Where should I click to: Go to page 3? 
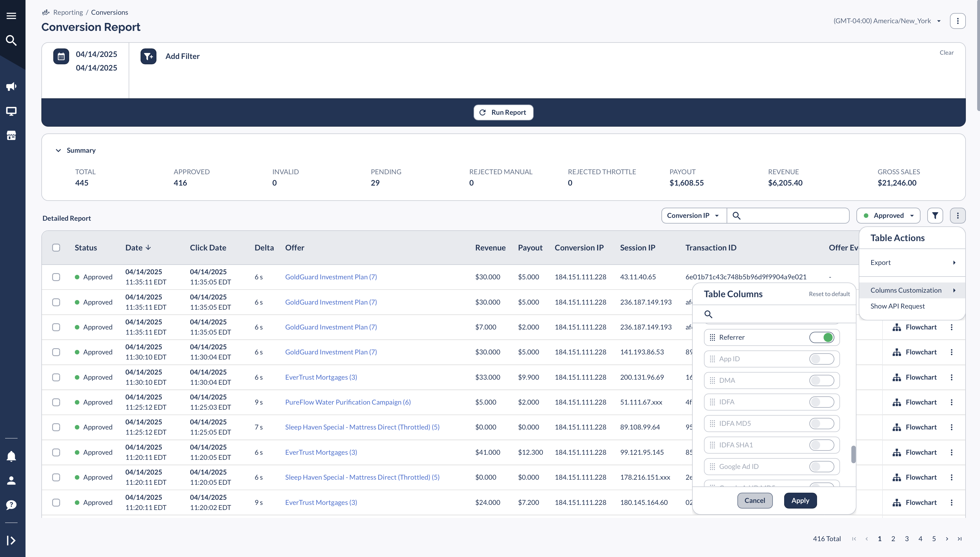(x=907, y=539)
